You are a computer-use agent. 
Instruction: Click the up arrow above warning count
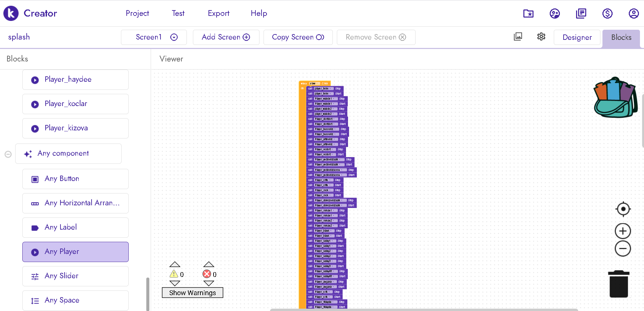pyautogui.click(x=175, y=264)
